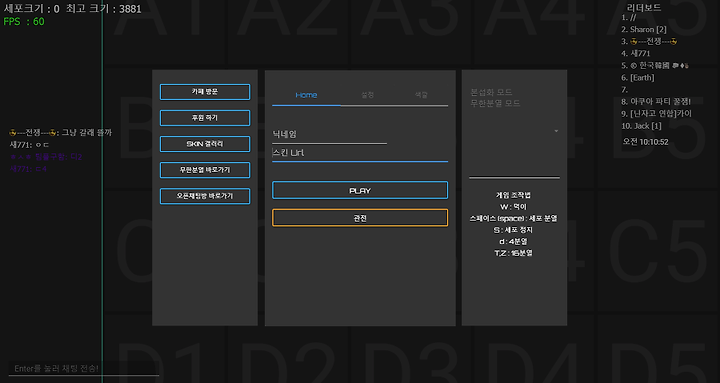The width and height of the screenshot is (720, 383).
Task: Focus the 닉네임 nickname input field
Action: 329,135
